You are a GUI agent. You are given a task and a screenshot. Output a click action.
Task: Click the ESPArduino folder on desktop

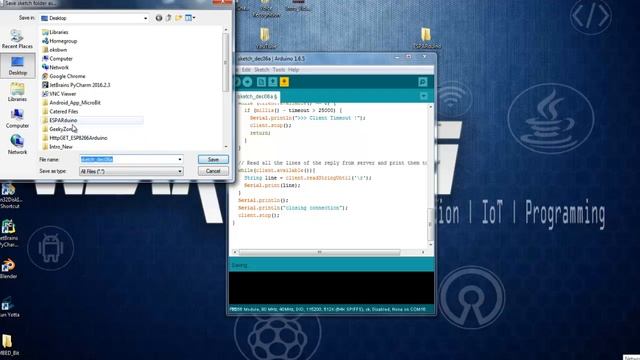click(x=426, y=38)
